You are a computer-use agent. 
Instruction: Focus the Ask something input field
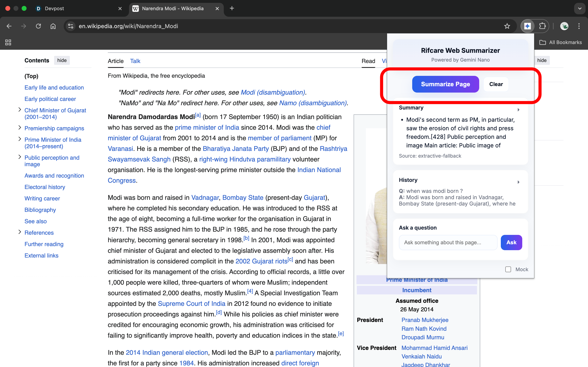[x=448, y=242]
